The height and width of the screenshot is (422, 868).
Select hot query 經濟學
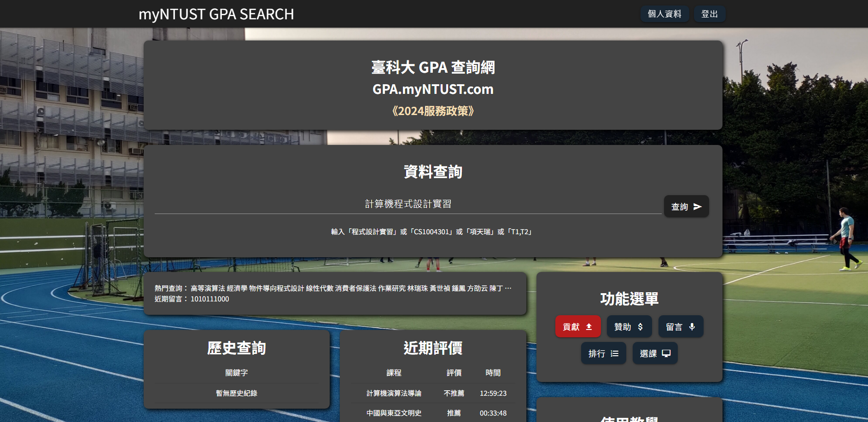click(237, 289)
